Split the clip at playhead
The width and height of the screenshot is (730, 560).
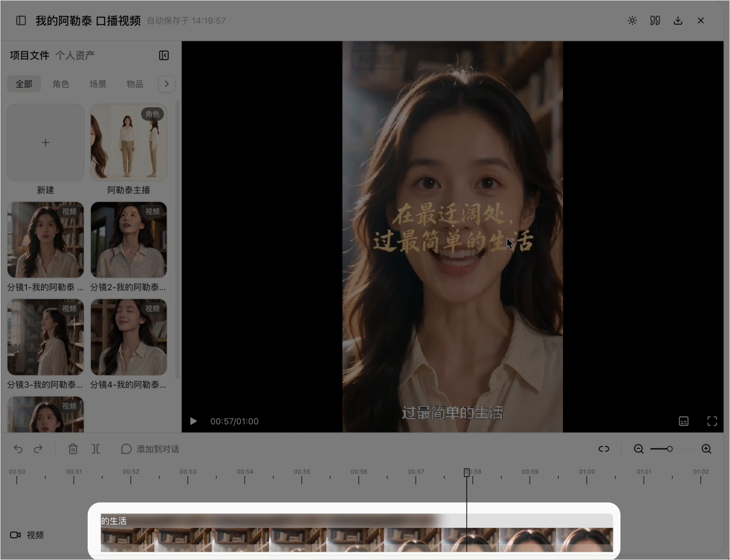[x=96, y=449]
